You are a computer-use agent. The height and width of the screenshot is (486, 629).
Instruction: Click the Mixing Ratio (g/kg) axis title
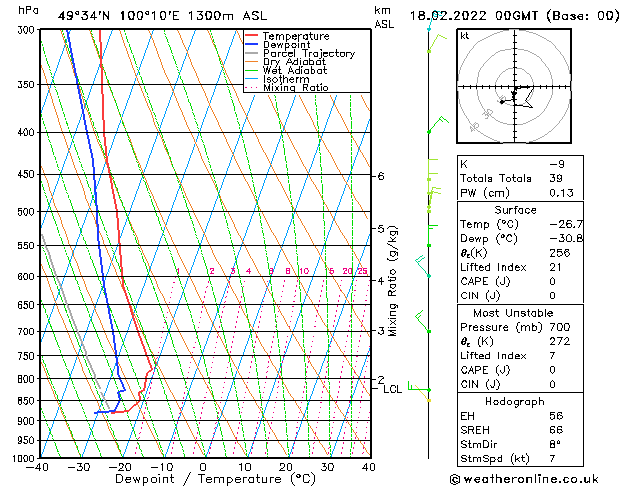coord(392,281)
